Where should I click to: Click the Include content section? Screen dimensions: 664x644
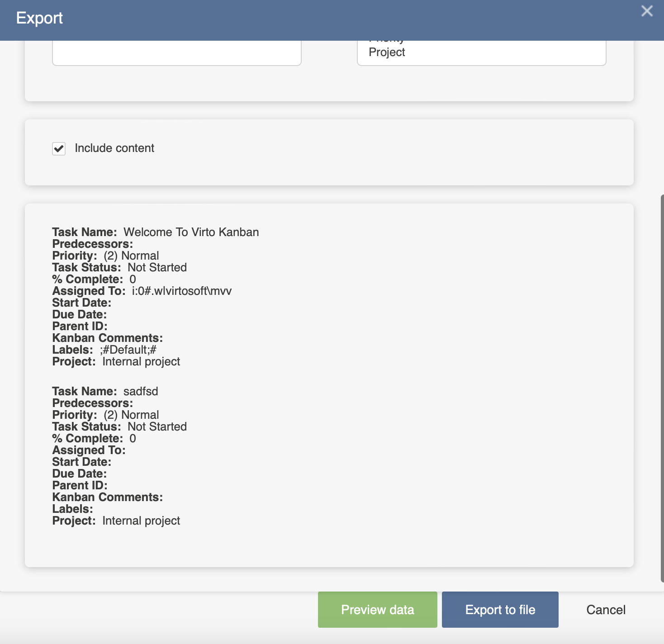pyautogui.click(x=329, y=152)
